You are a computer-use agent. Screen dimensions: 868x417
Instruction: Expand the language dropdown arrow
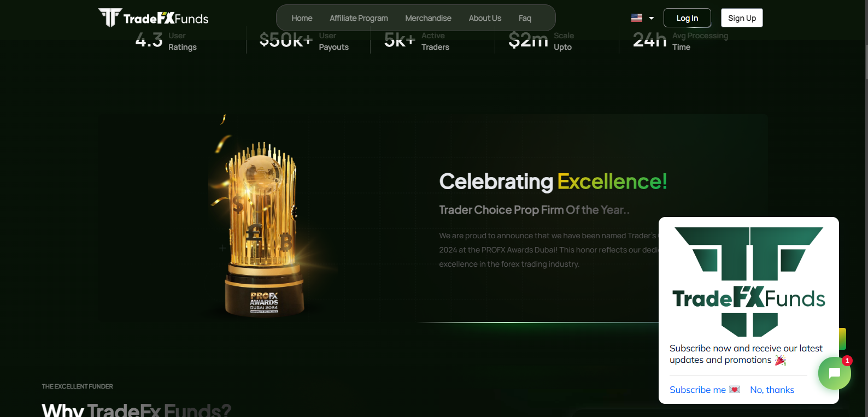[x=651, y=18]
